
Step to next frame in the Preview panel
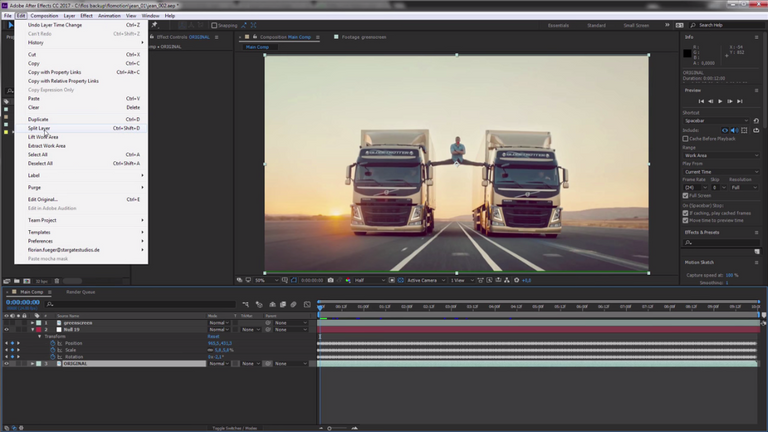pyautogui.click(x=730, y=101)
